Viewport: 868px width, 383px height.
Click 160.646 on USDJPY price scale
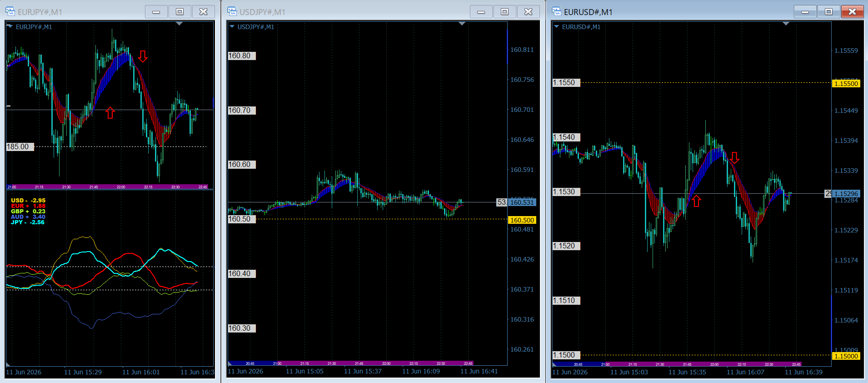pyautogui.click(x=522, y=140)
